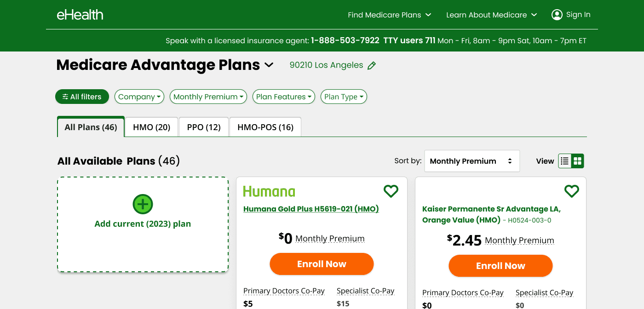This screenshot has width=644, height=309.
Task: Click Specialist Co-Pay in the Kaiser card
Action: click(x=545, y=293)
